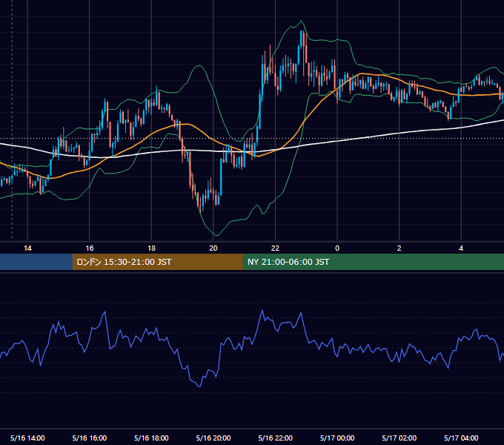Click the 4 time axis label
The height and width of the screenshot is (445, 504).
click(x=461, y=248)
